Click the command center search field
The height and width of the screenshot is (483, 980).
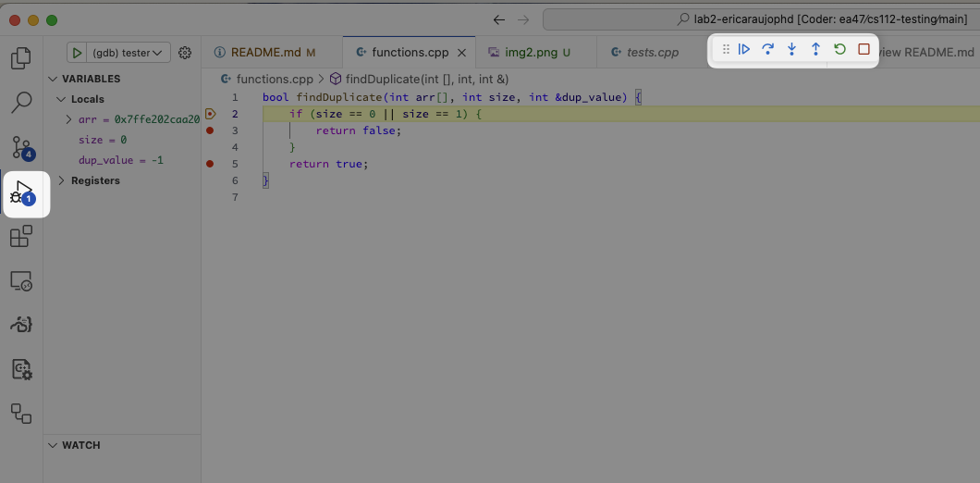coord(758,19)
